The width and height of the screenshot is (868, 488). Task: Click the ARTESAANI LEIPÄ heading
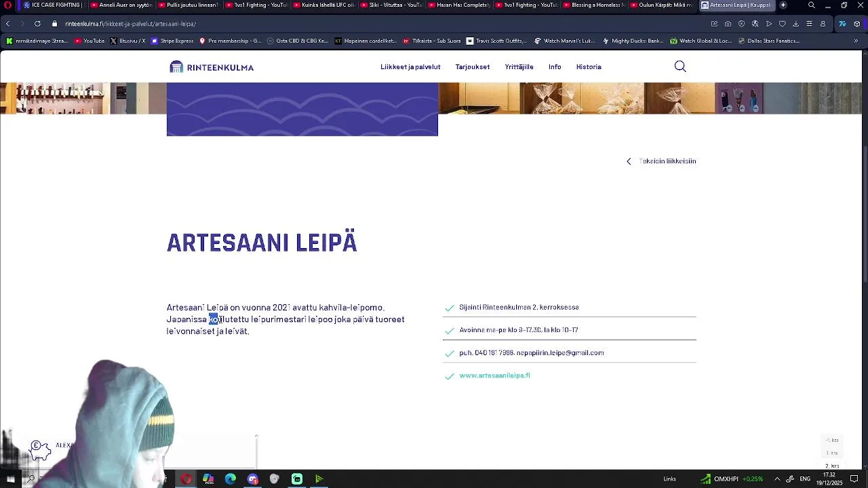(262, 243)
